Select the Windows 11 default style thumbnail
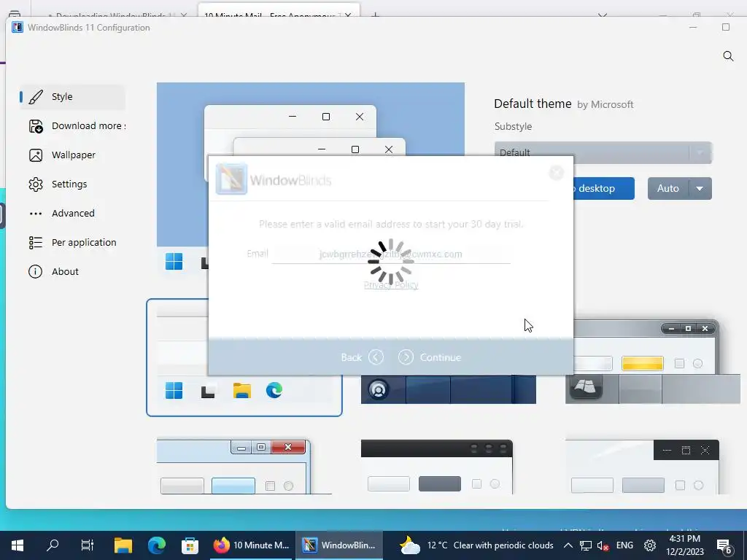The height and width of the screenshot is (560, 747). (244, 357)
